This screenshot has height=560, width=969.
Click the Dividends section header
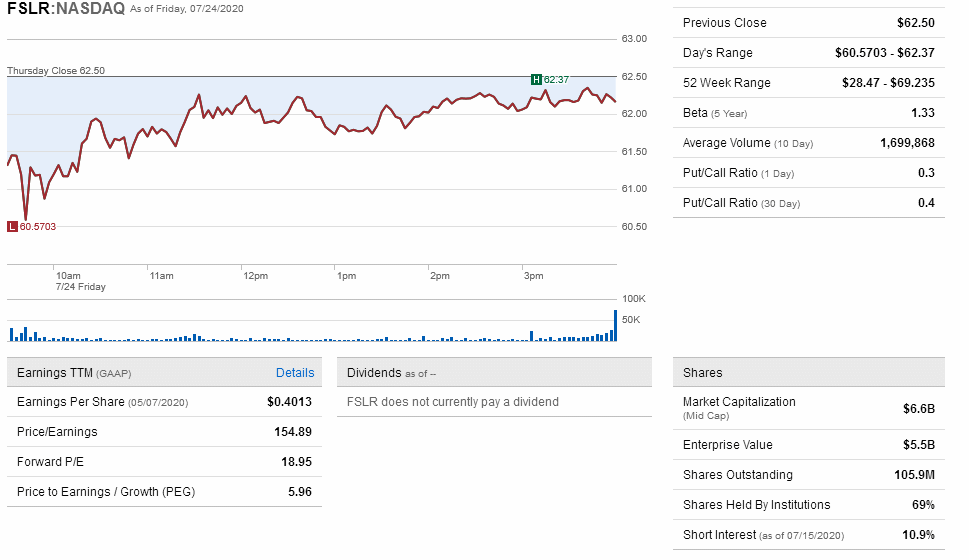point(494,373)
